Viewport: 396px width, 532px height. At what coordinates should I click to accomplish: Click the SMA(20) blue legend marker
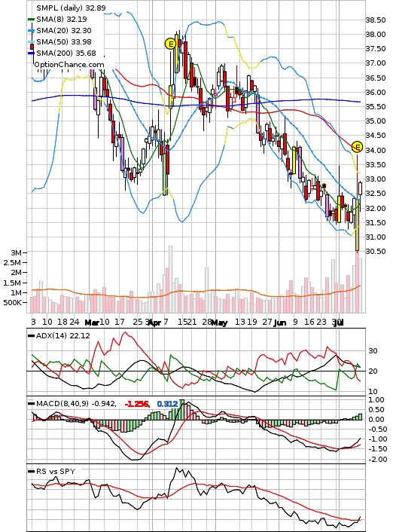tap(31, 31)
